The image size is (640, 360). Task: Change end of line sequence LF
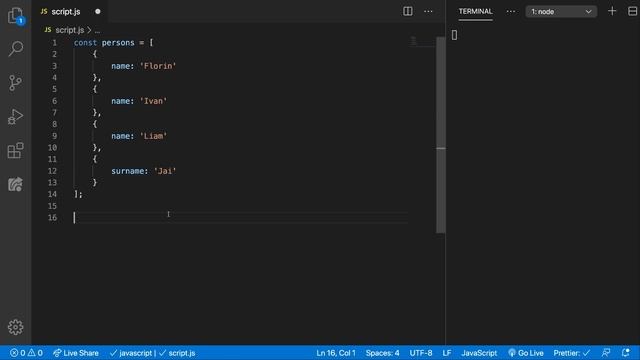tap(447, 353)
